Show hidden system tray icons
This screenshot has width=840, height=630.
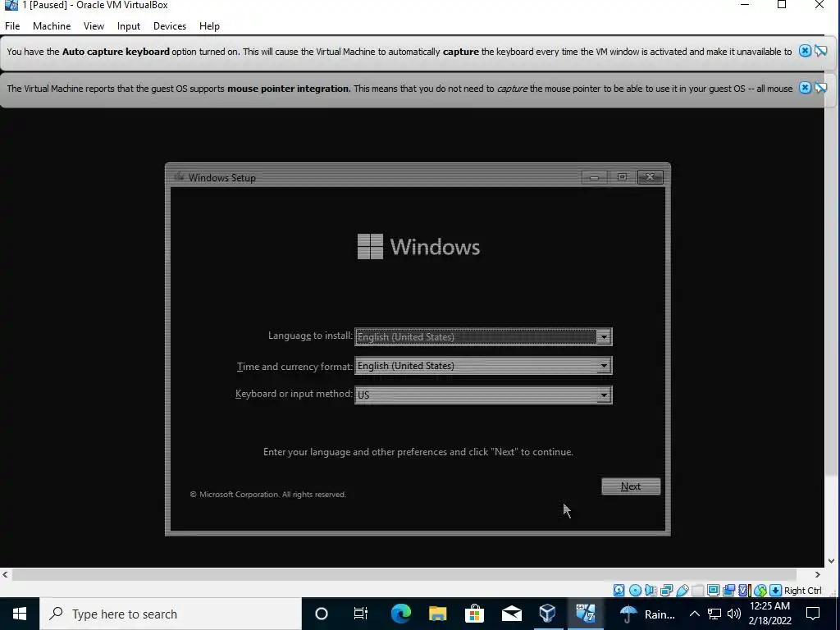pos(694,614)
